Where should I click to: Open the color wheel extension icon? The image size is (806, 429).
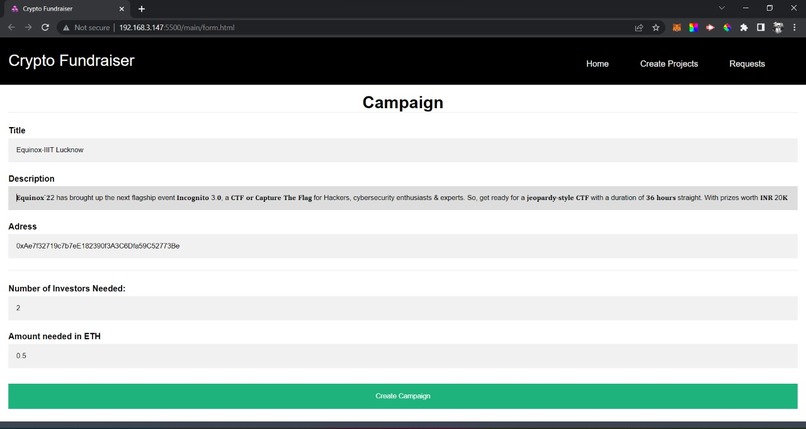(x=727, y=28)
